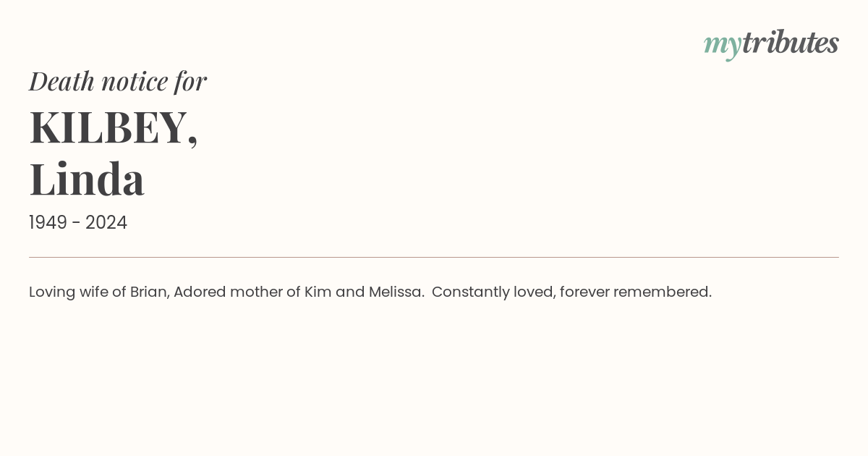Click the death year 2024
868x456 pixels.
tap(106, 222)
